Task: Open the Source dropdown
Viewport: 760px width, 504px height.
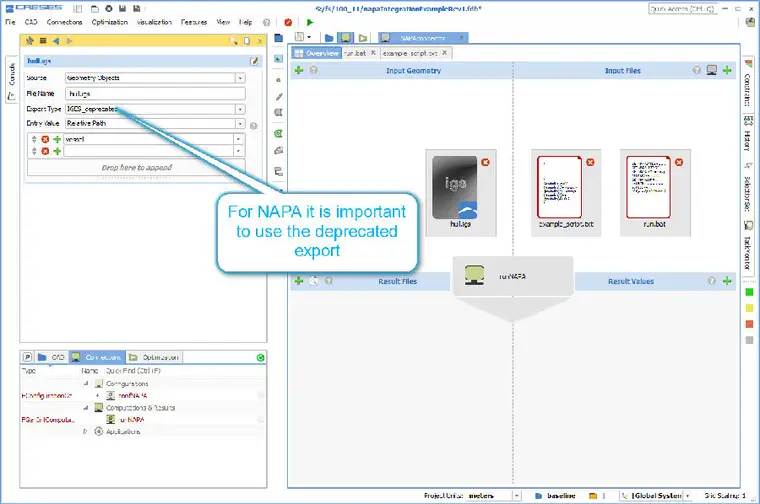Action: pyautogui.click(x=240, y=78)
